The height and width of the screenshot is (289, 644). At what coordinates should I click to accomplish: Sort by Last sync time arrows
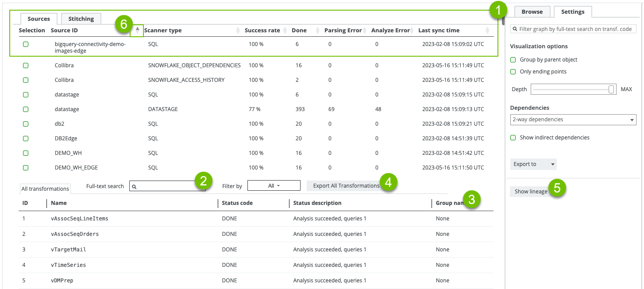487,31
